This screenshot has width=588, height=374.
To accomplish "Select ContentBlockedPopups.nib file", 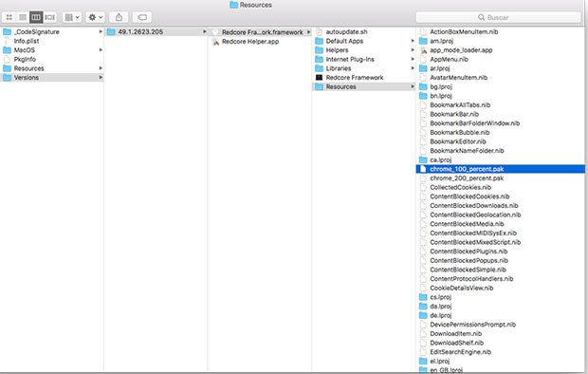I will [501, 261].
